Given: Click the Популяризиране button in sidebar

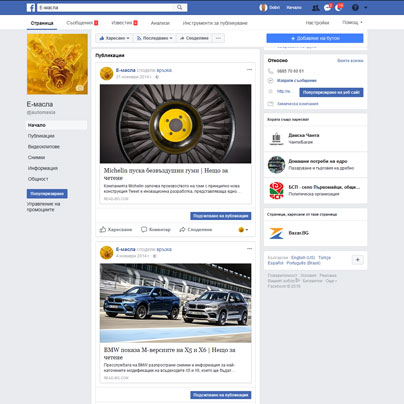Looking at the screenshot, I should click(x=47, y=194).
